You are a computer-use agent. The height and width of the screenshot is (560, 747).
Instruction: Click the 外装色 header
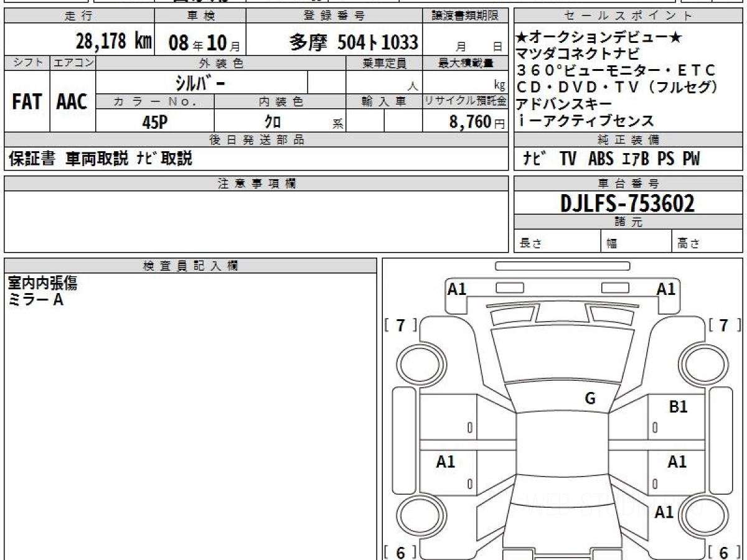pos(221,63)
